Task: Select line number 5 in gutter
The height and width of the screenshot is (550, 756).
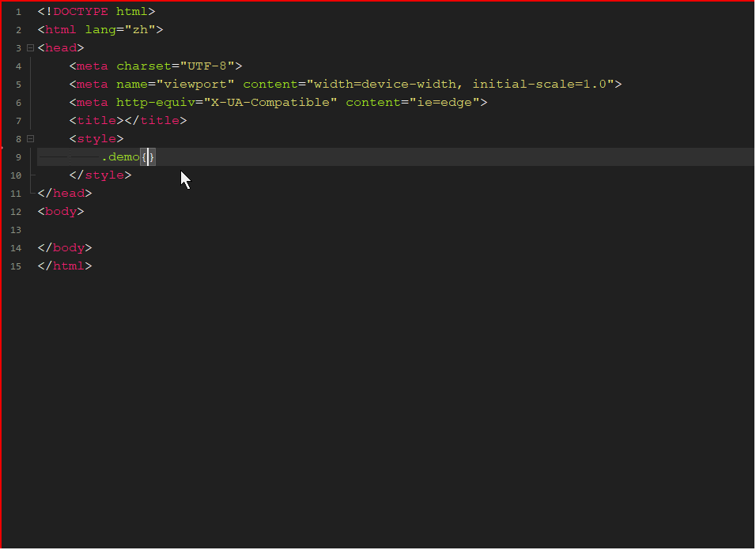Action: [18, 85]
